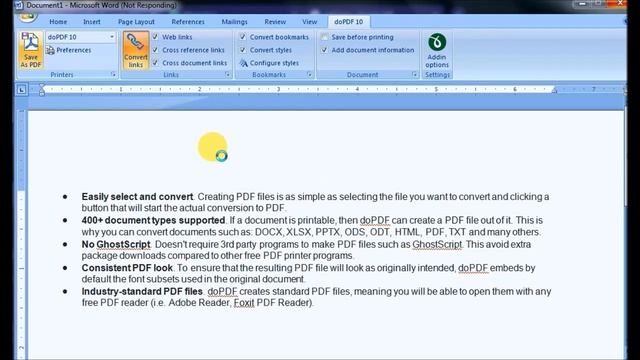Switch to the View tab

click(x=310, y=22)
